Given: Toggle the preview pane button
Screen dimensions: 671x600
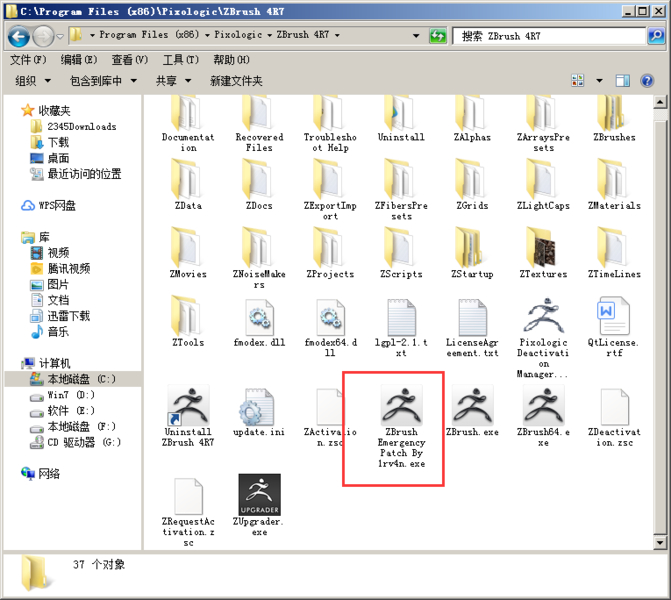Looking at the screenshot, I should (622, 81).
